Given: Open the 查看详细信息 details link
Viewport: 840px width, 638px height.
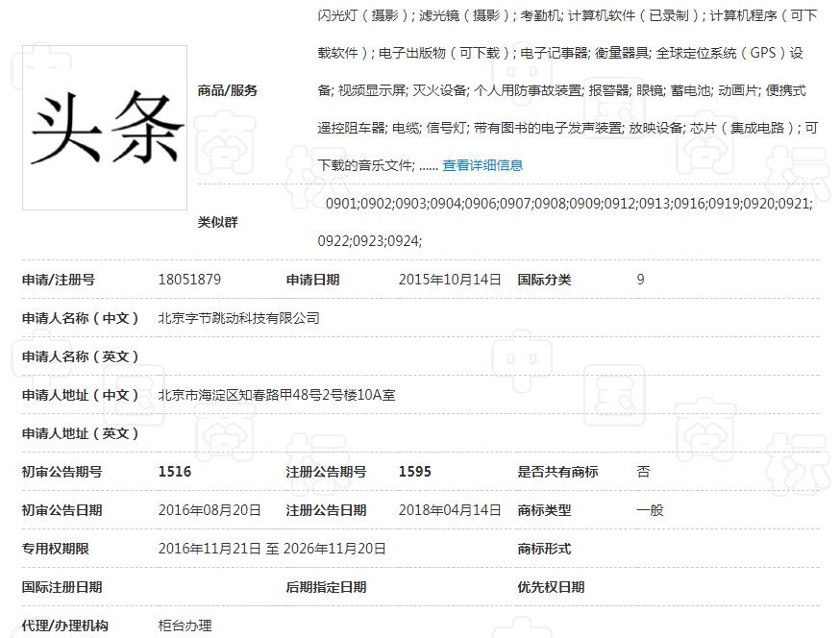Looking at the screenshot, I should coord(482,164).
